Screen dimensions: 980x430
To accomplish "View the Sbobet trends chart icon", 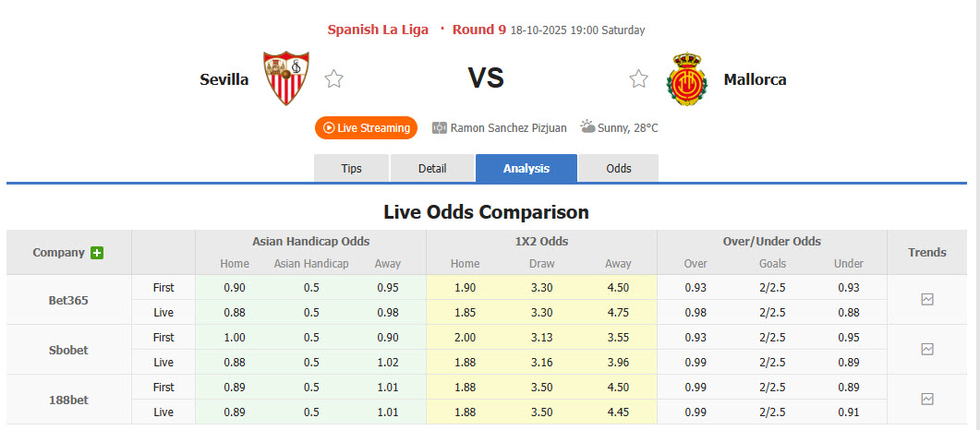I will (x=927, y=350).
